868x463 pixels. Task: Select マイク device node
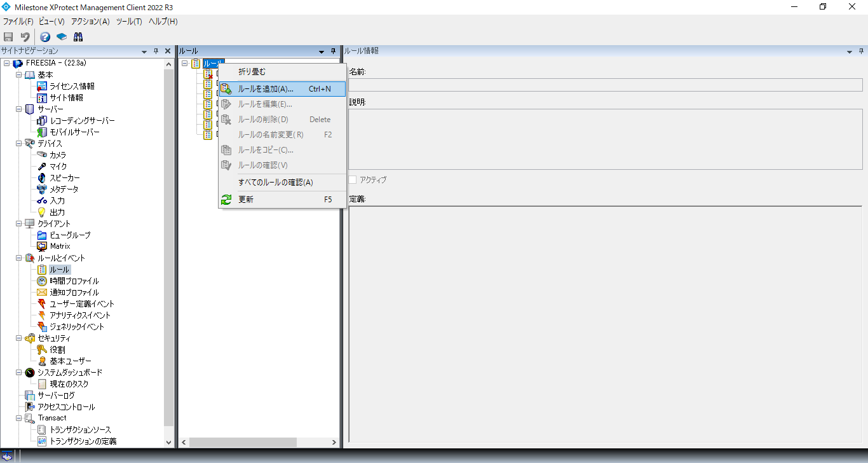(58, 167)
